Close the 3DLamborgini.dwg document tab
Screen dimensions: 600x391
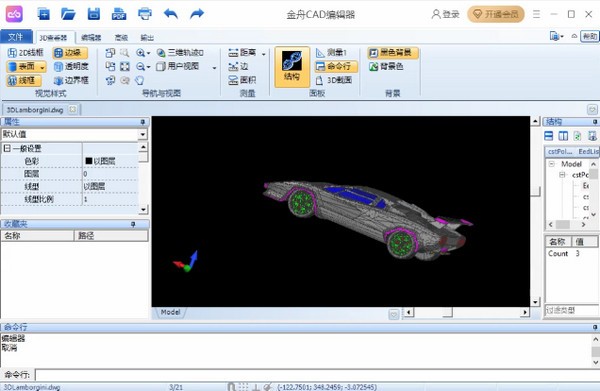[72, 110]
